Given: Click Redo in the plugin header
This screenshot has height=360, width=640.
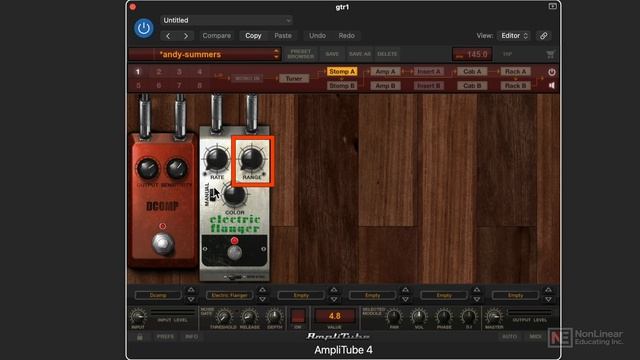Looking at the screenshot, I should tap(347, 36).
